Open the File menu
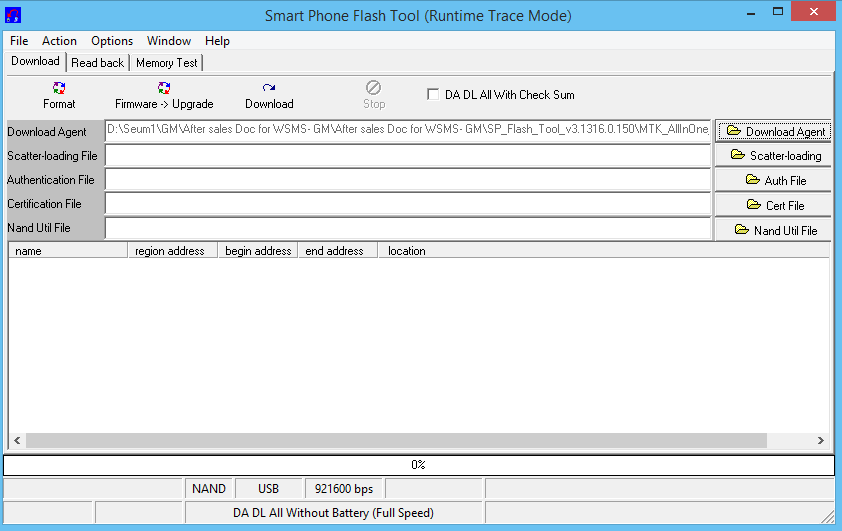This screenshot has height=531, width=842. point(19,41)
